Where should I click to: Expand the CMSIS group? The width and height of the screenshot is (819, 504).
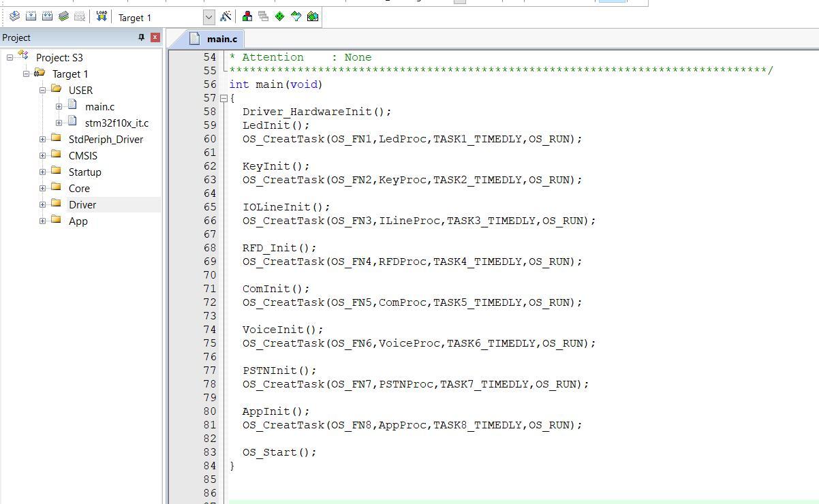[42, 155]
